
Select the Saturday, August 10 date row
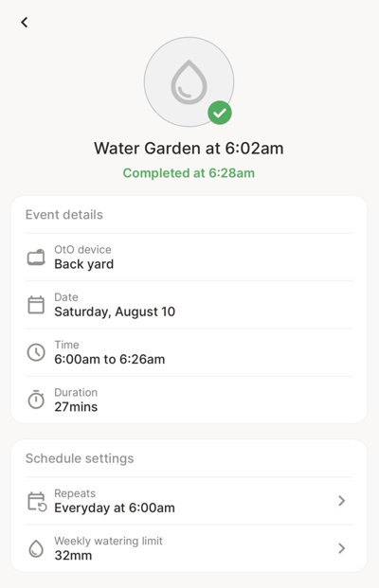click(x=189, y=305)
